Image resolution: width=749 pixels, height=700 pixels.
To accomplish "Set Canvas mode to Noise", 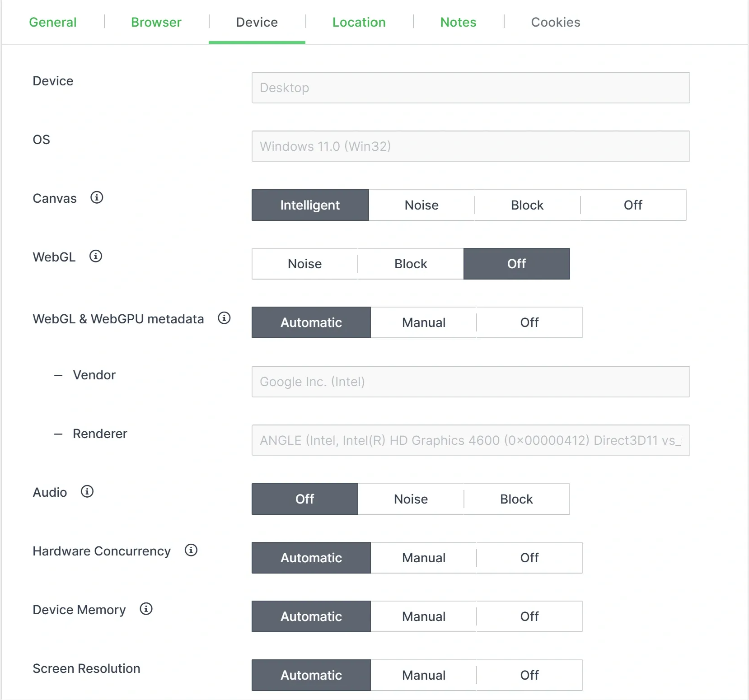I will coord(421,205).
